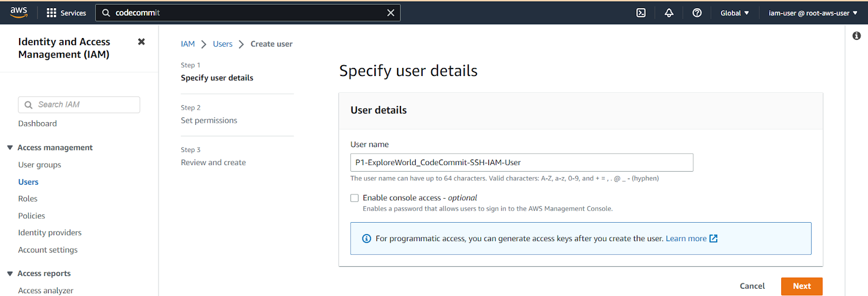Open the help question mark icon

[697, 13]
